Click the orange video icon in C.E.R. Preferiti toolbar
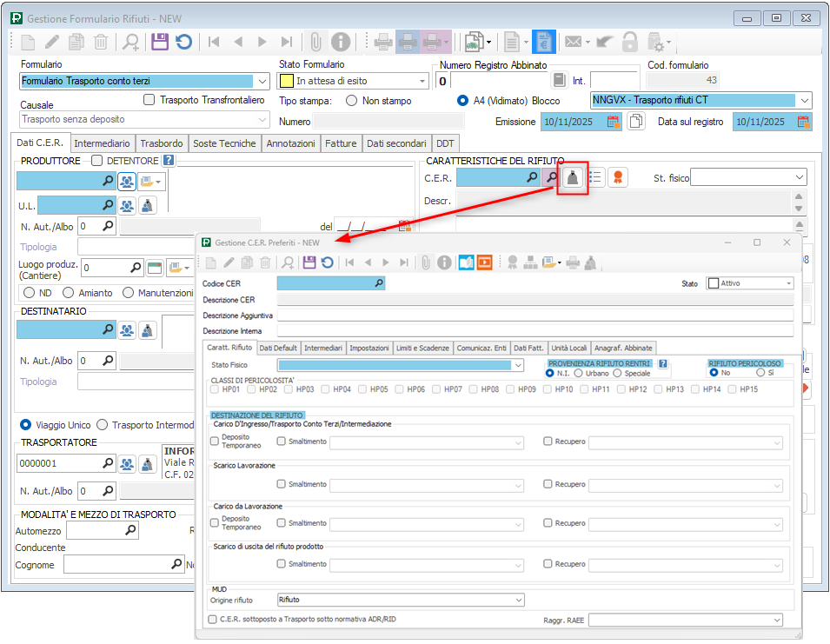The image size is (830, 644). click(484, 262)
